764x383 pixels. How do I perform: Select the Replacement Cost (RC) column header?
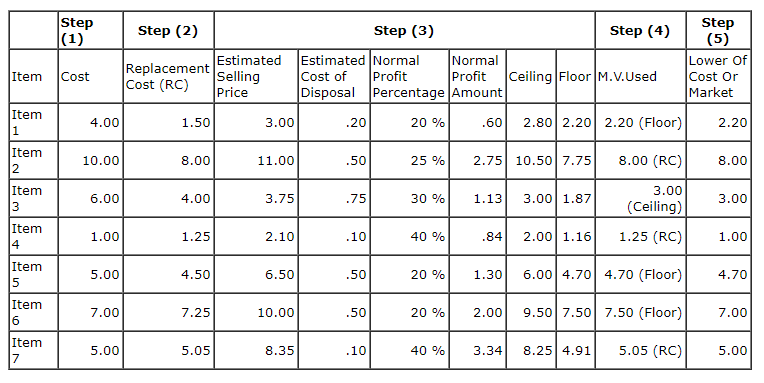[168, 77]
